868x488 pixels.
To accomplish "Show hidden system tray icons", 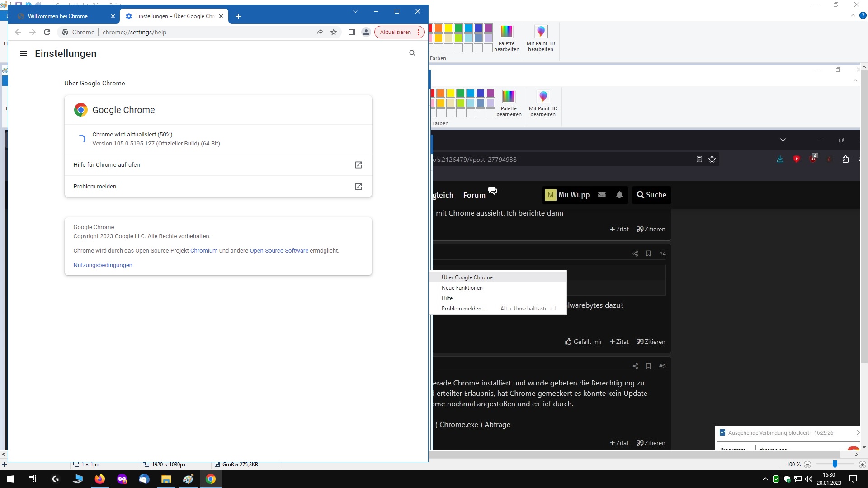I will pyautogui.click(x=765, y=479).
